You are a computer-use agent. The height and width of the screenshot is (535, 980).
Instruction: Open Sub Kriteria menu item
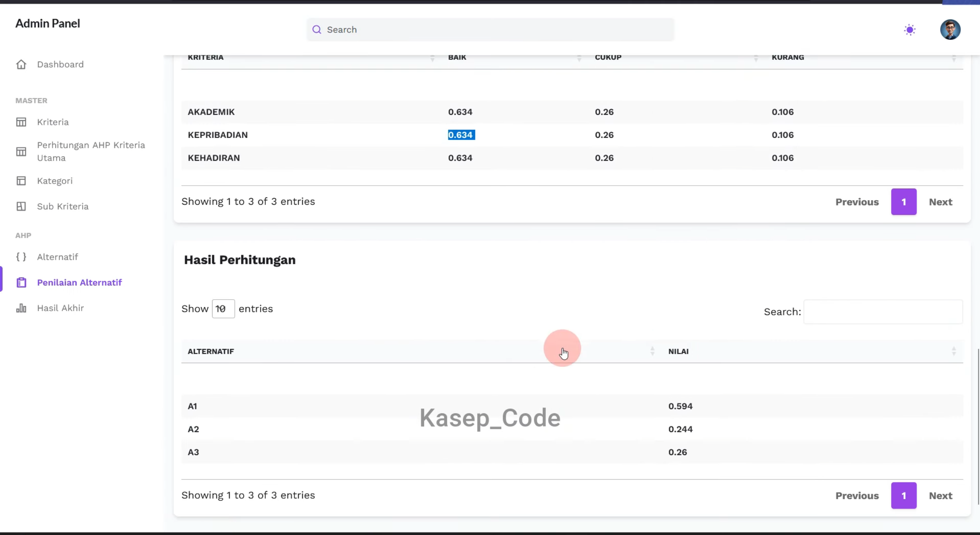click(63, 206)
